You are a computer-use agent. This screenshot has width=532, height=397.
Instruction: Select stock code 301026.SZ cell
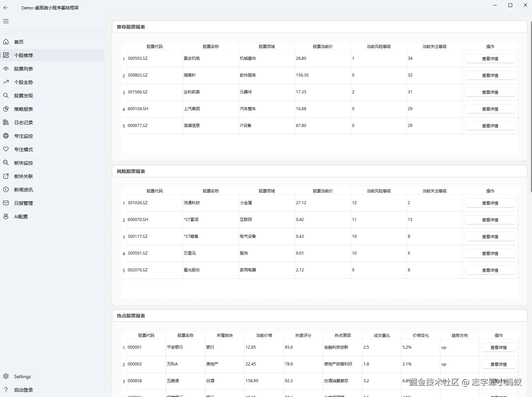click(154, 203)
